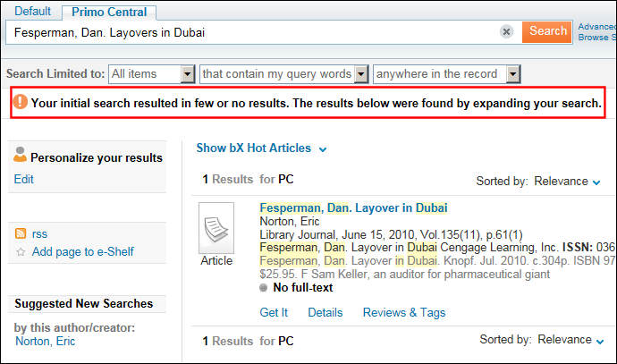Switch to the Default tab
Image resolution: width=617 pixels, height=364 pixels.
(33, 11)
